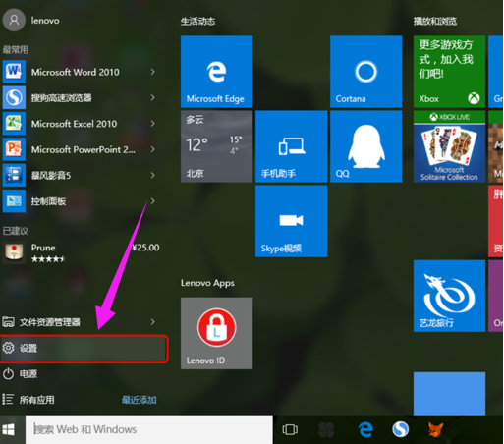The width and height of the screenshot is (504, 444).
Task: Expand jump list for Microsoft PowerPoint
Action: tap(152, 149)
